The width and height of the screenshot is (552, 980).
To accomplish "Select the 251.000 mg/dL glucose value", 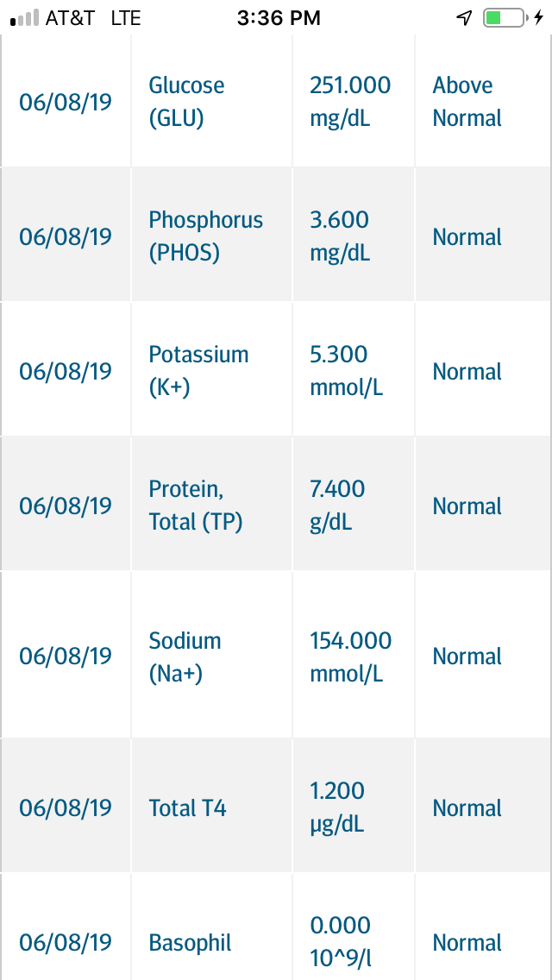I will [x=349, y=102].
